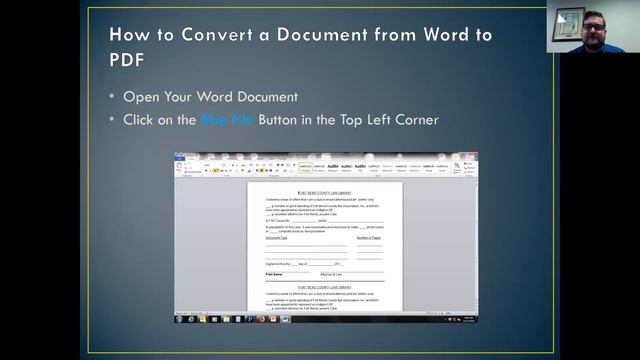
Task: Open the Outlook taskbar icon
Action: tap(203, 319)
